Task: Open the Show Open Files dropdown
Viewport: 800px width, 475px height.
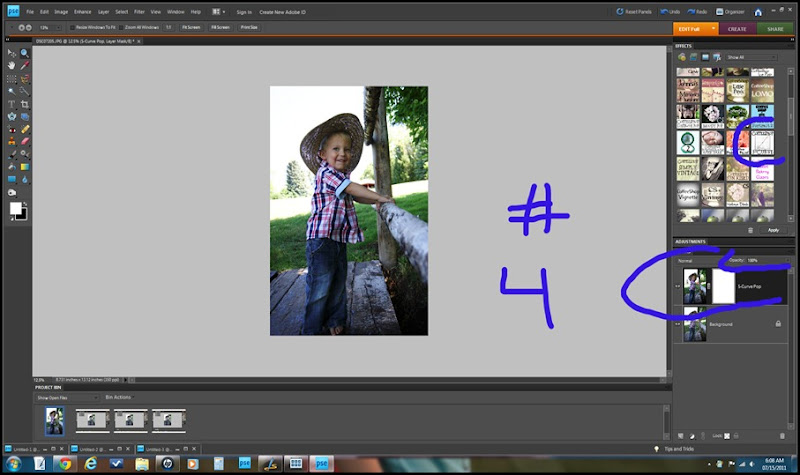Action: tap(68, 397)
